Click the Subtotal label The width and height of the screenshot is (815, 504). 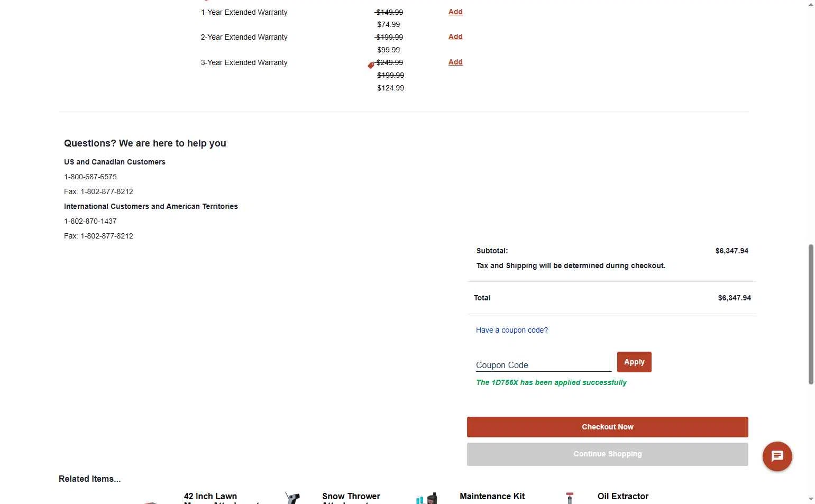[x=492, y=251]
